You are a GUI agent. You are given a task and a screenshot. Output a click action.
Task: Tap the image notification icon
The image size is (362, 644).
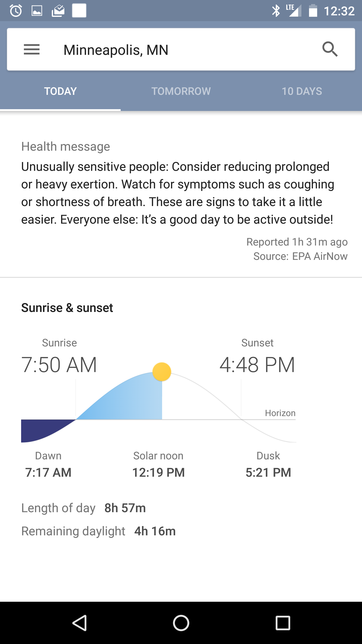click(37, 11)
